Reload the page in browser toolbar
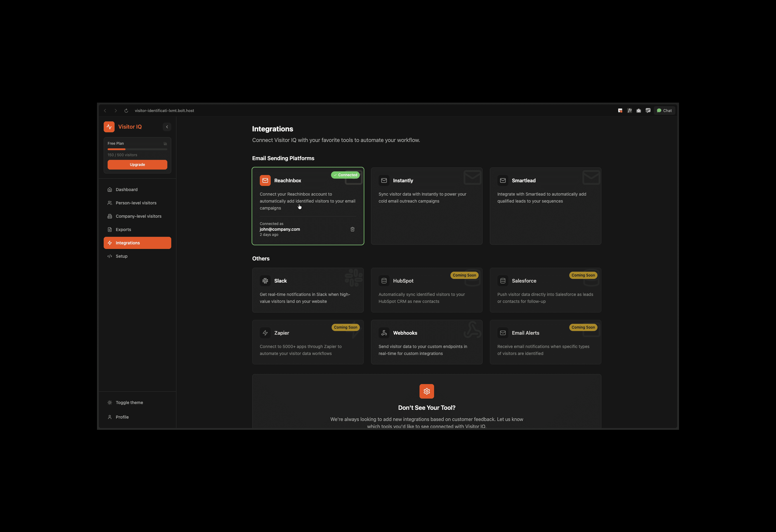This screenshot has width=776, height=532. point(126,111)
